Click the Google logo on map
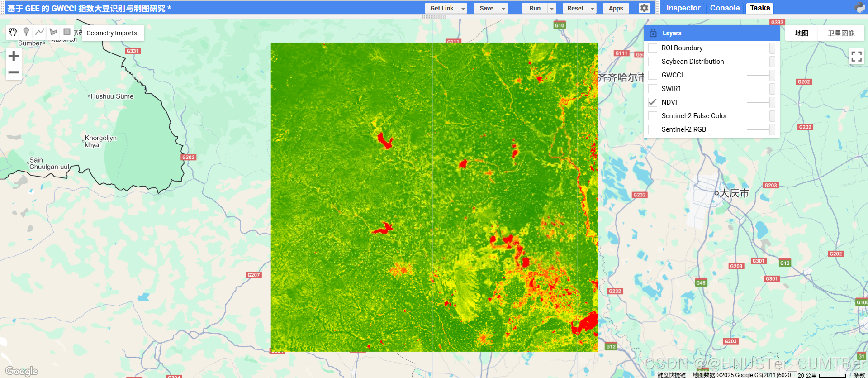This screenshot has height=378, width=868. (21, 371)
